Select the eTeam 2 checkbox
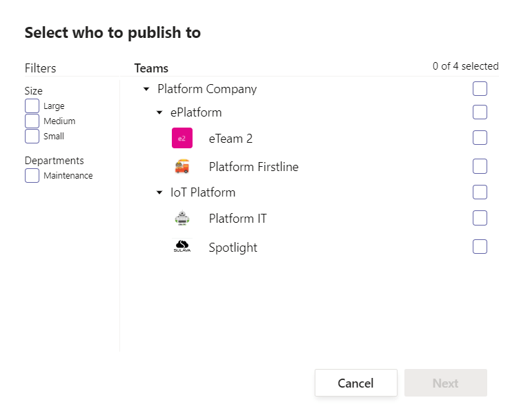The image size is (510, 420). tap(480, 138)
